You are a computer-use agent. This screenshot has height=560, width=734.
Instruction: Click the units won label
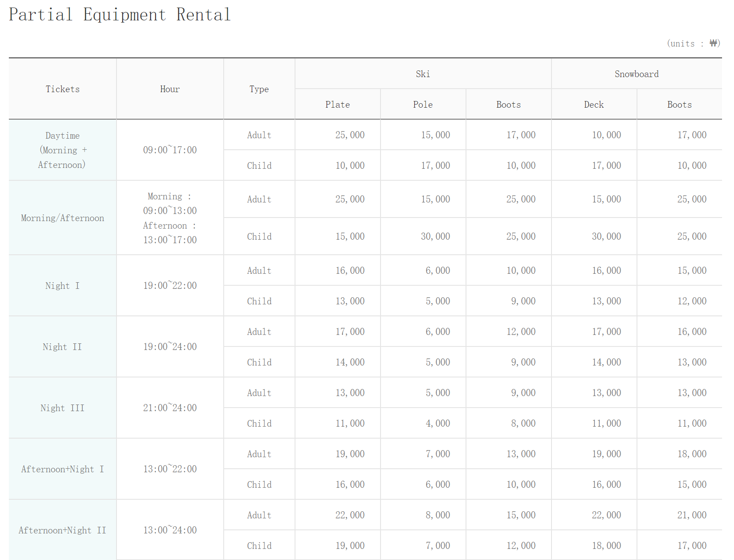694,43
